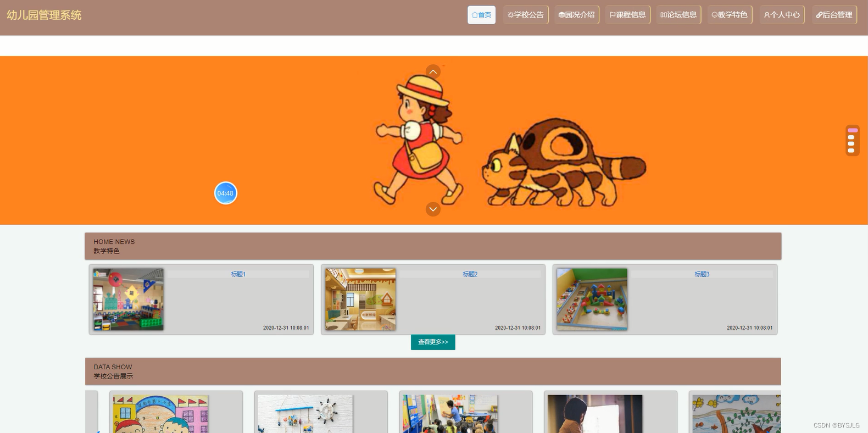Open the 学校公告 menu item

pos(526,15)
